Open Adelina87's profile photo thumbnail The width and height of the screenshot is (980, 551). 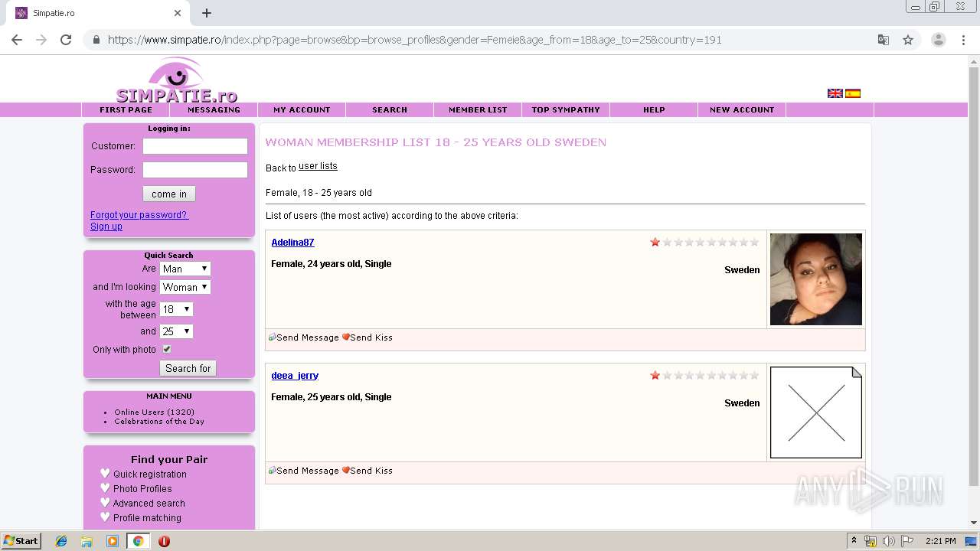click(x=816, y=279)
